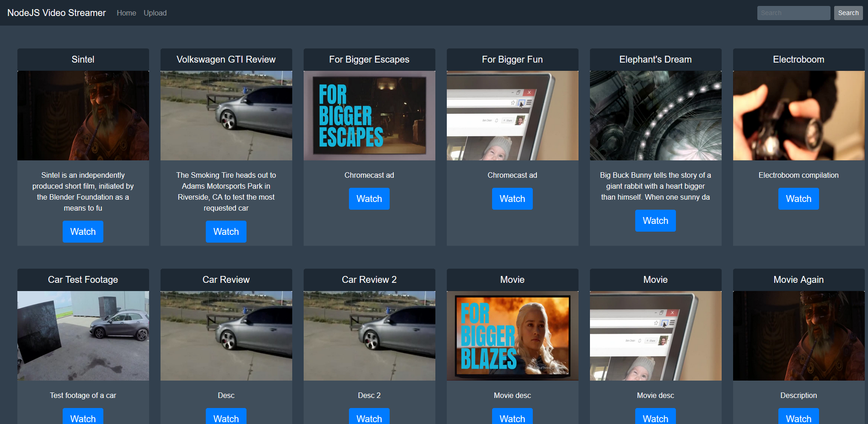Click Watch under Car Test Footage
The width and height of the screenshot is (868, 424).
83,417
